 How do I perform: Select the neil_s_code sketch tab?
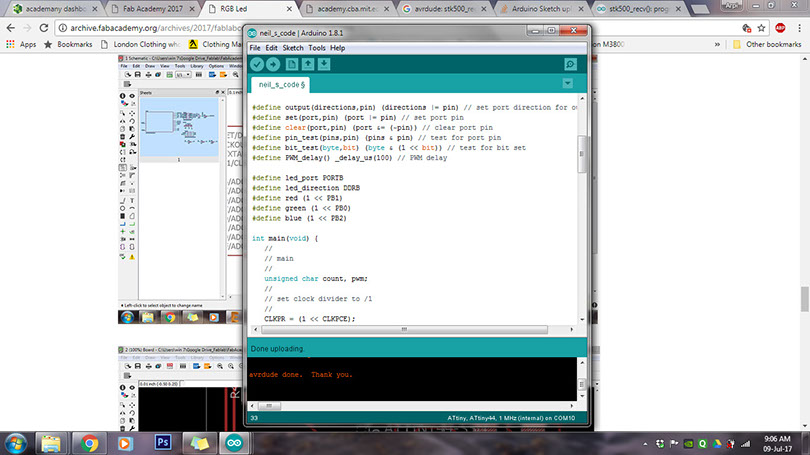[281, 85]
